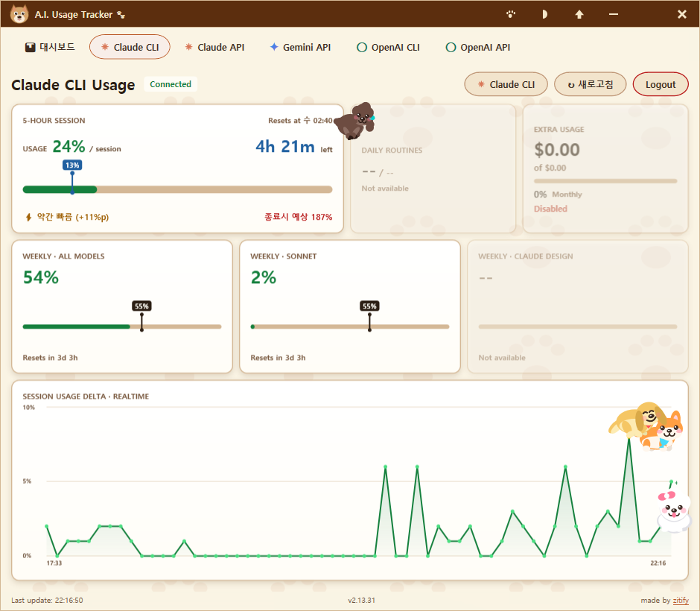Click 'Resets in 3d 3h' under Sonnet
Image resolution: width=700 pixels, height=611 pixels.
pyautogui.click(x=278, y=358)
